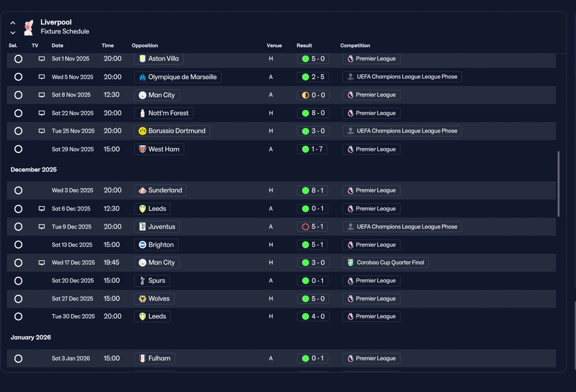Image resolution: width=576 pixels, height=392 pixels.
Task: Click the Opposition column header
Action: [145, 45]
